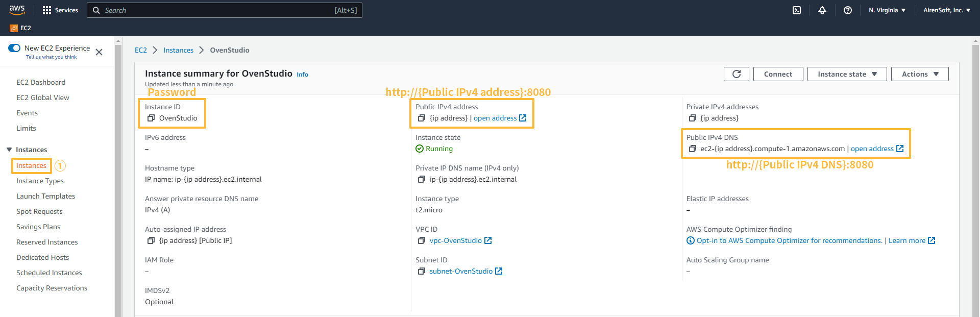Copy the Public IPv4 DNS name
This screenshot has height=317, width=980.
click(693, 149)
